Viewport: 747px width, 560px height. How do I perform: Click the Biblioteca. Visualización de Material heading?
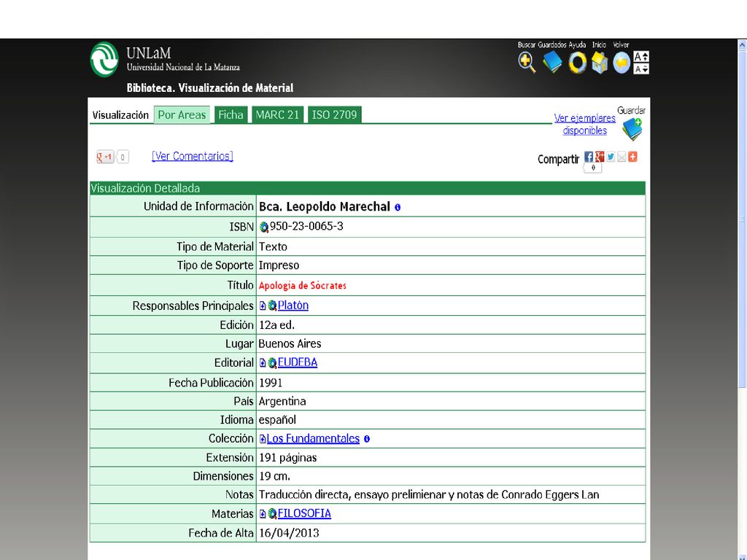coord(210,88)
